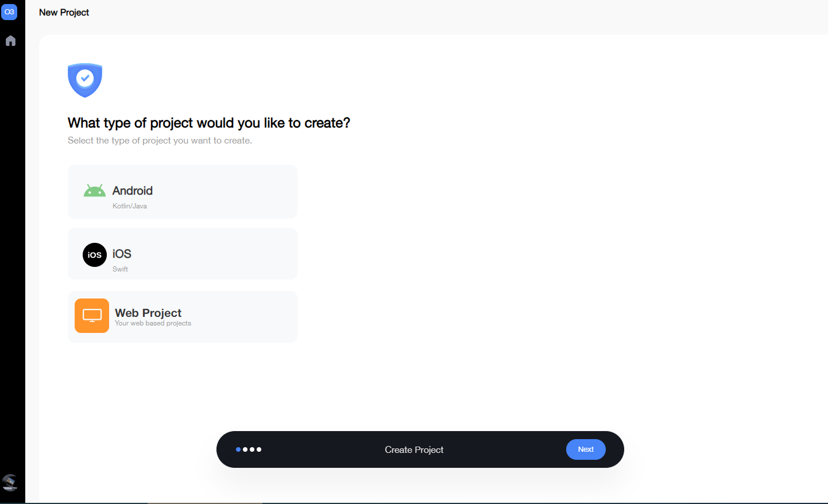This screenshot has width=828, height=504.
Task: Click the blue shield checkmark icon
Action: (85, 79)
